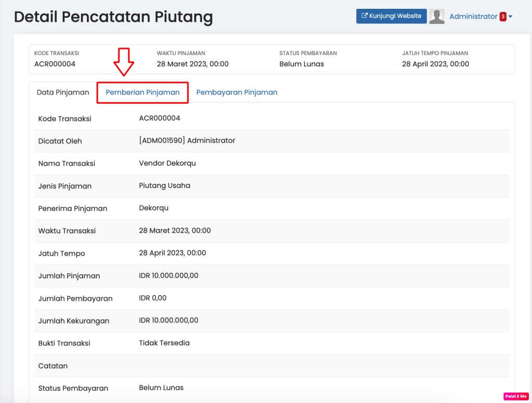
Task: Click the Administrator profile avatar image
Action: click(x=437, y=16)
